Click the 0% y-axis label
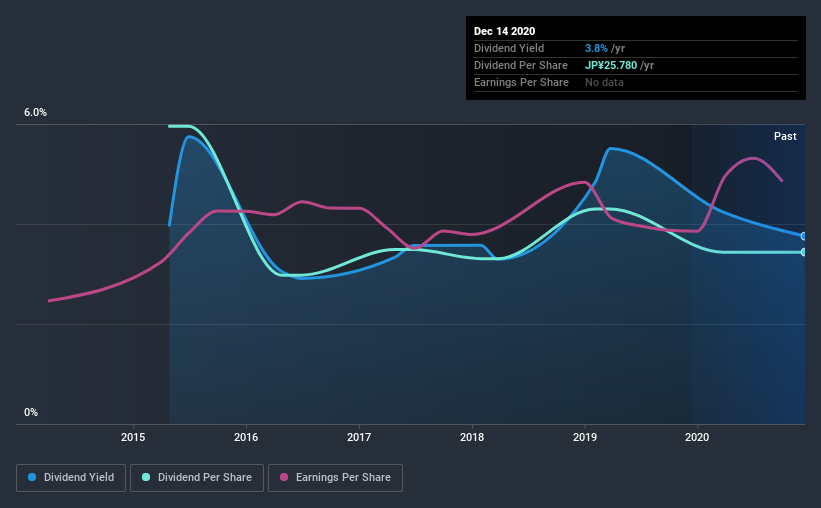The width and height of the screenshot is (821, 508). click(31, 412)
